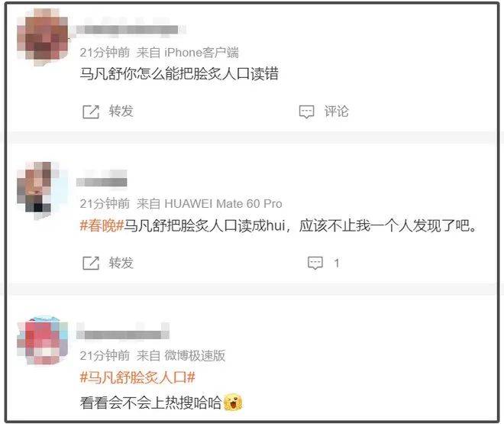Open the first poster's blurred username
The image size is (504, 424).
pyautogui.click(x=128, y=30)
